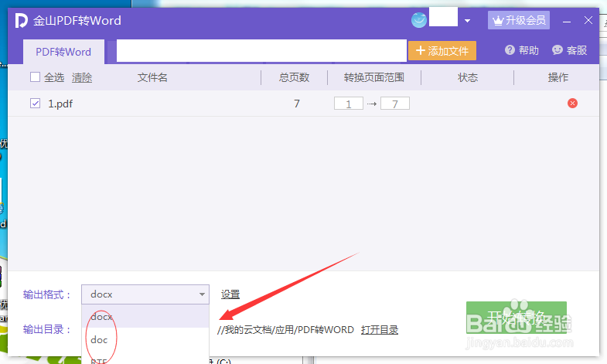Select the PDF转Word tab
This screenshot has width=607, height=364.
(x=63, y=52)
